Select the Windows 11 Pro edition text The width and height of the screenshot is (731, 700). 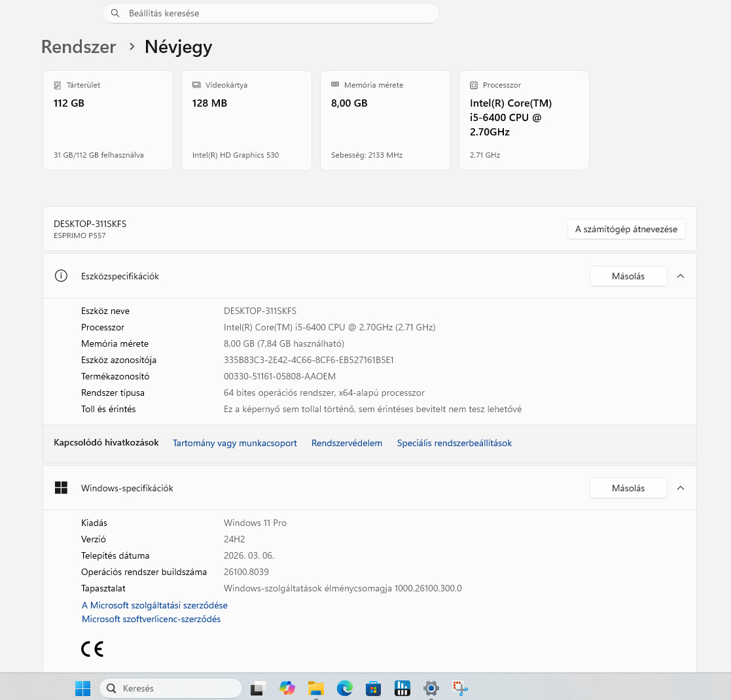[255, 523]
